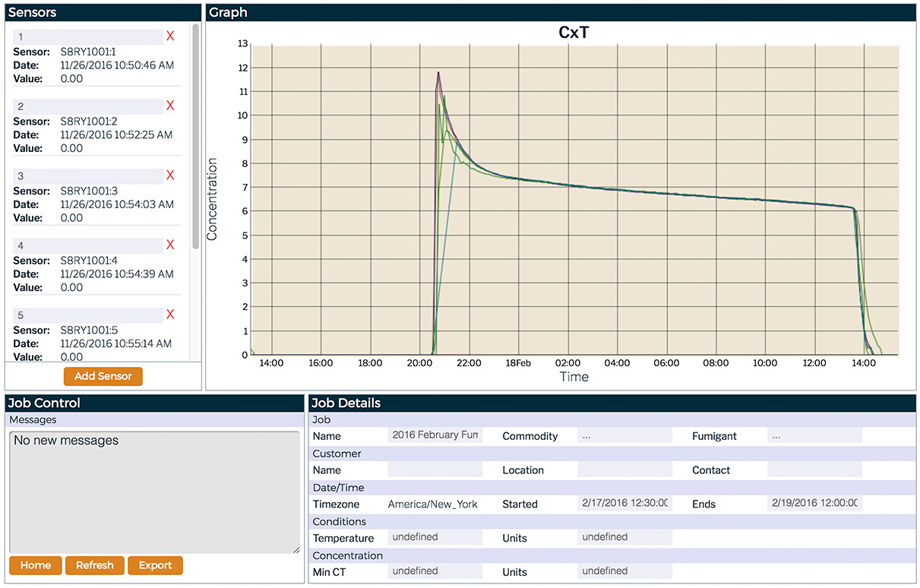Edit the job Name field with 2016 February
Viewport: 920px width, 588px height.
click(435, 435)
